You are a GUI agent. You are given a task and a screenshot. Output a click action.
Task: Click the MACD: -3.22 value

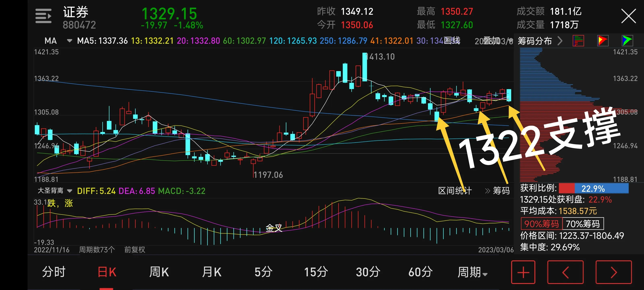click(x=182, y=191)
